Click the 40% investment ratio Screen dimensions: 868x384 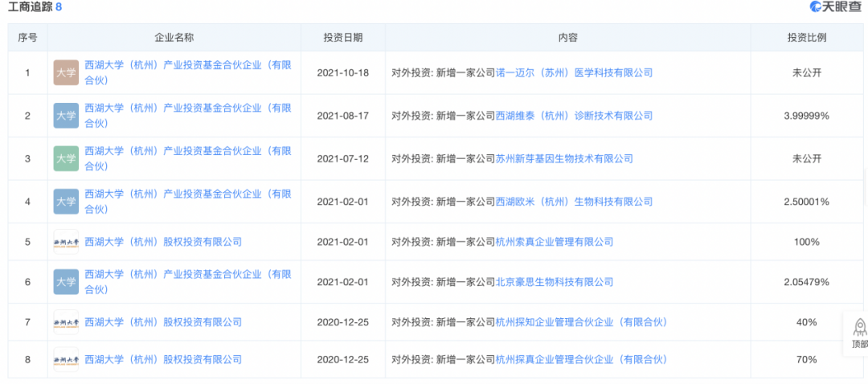[807, 322]
